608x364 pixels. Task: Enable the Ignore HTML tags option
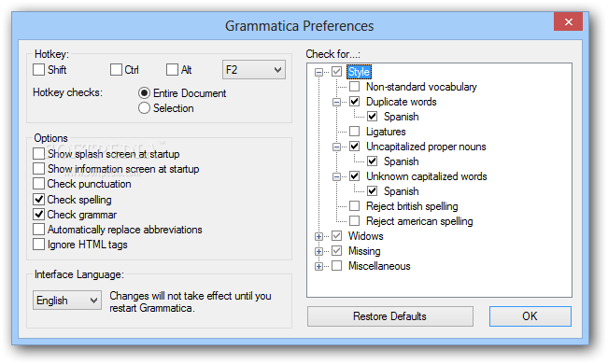point(38,245)
